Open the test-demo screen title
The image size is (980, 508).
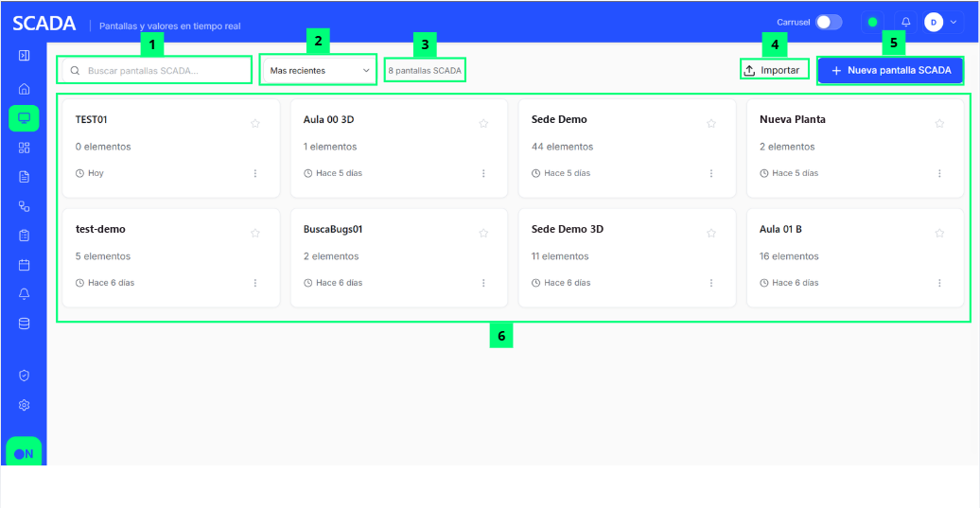pyautogui.click(x=100, y=229)
